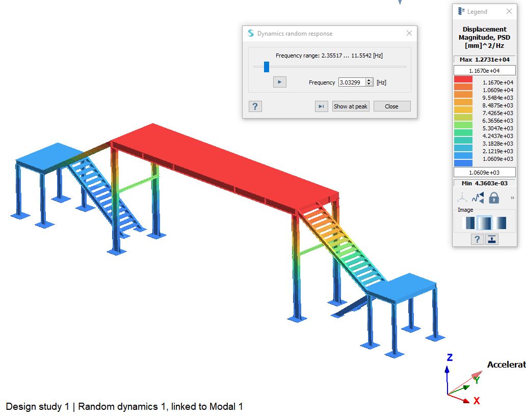Click the grayed axis triad icon in Legend
The image size is (526, 420).
pyautogui.click(x=462, y=198)
